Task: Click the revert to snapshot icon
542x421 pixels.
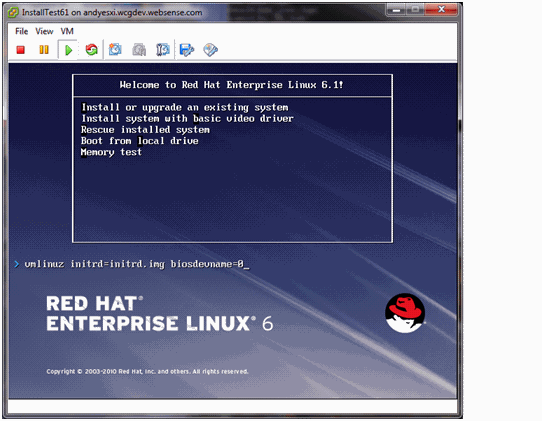Action: coord(139,50)
